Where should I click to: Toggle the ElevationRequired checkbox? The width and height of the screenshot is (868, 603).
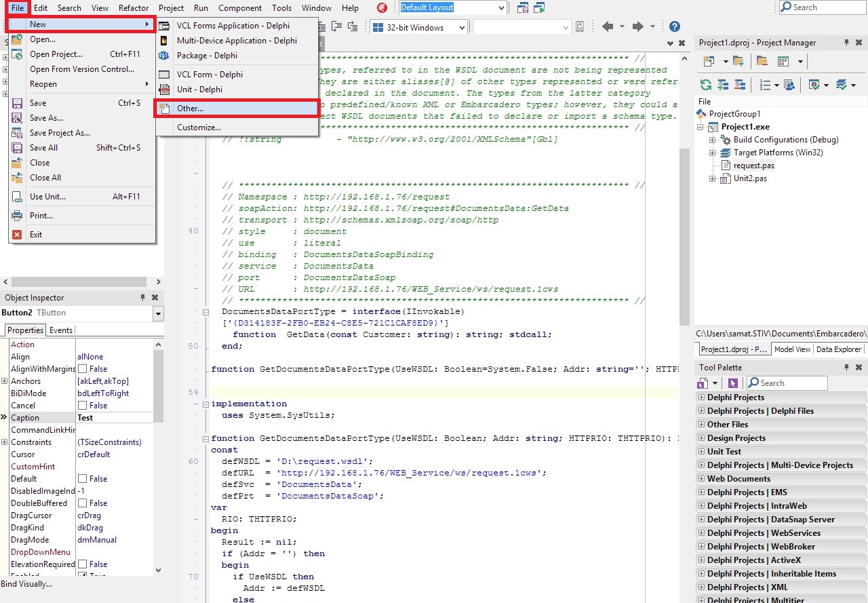click(x=83, y=564)
